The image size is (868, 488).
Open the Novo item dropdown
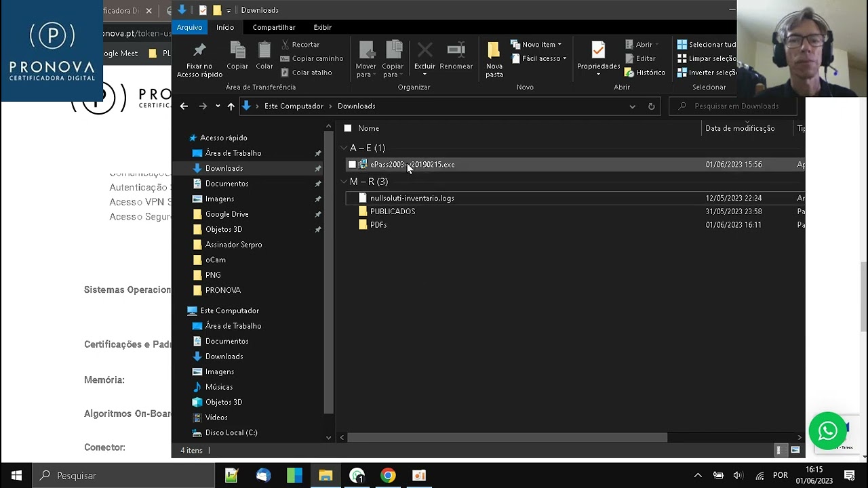click(536, 44)
